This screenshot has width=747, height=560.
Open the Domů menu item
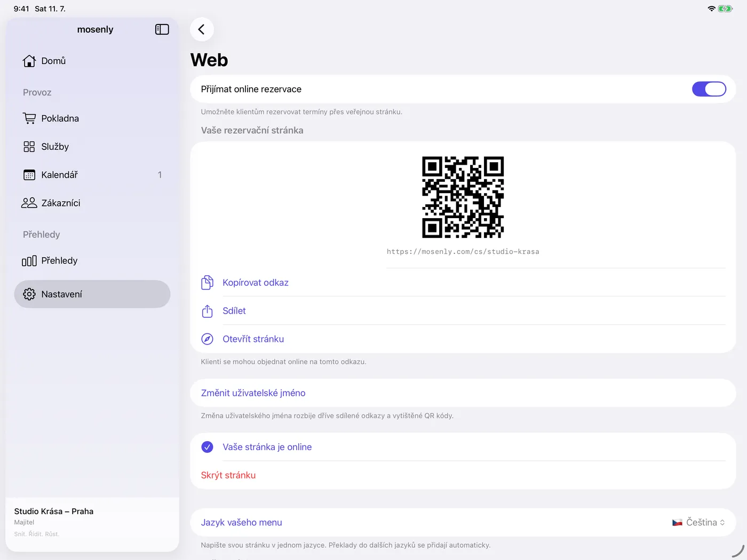pyautogui.click(x=92, y=61)
